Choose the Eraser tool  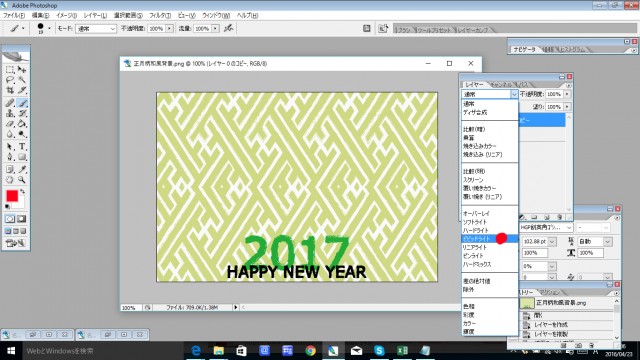click(x=10, y=123)
